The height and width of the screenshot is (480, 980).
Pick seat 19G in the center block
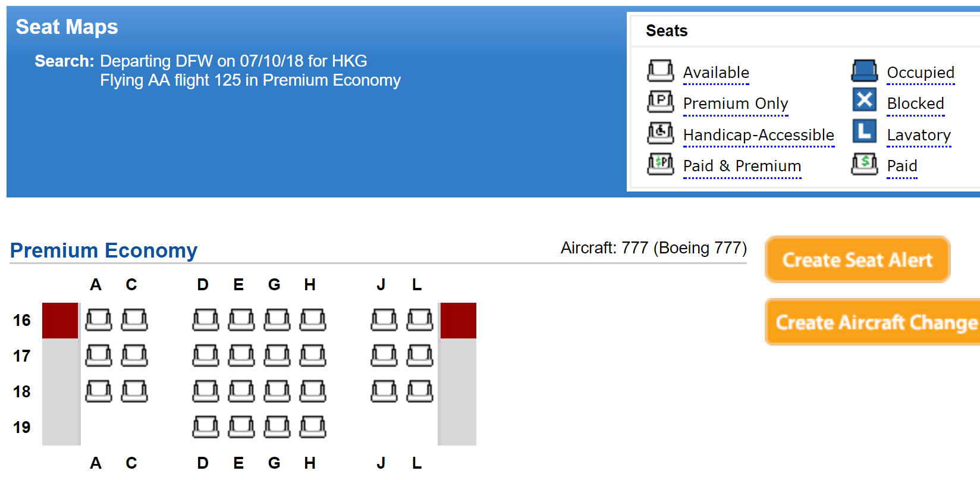pyautogui.click(x=277, y=426)
